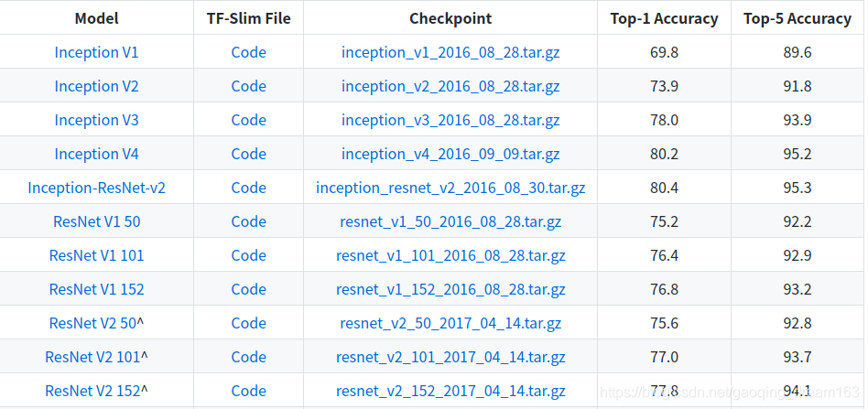The image size is (868, 409).
Task: Select Top-5 value 91.8 for Inception V2
Action: pyautogui.click(x=797, y=86)
